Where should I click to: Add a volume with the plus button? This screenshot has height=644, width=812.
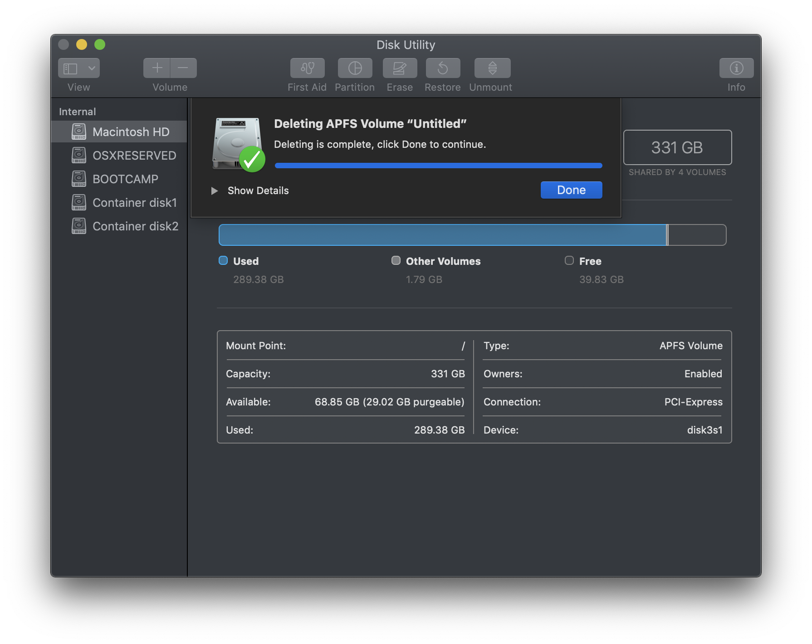(x=157, y=68)
